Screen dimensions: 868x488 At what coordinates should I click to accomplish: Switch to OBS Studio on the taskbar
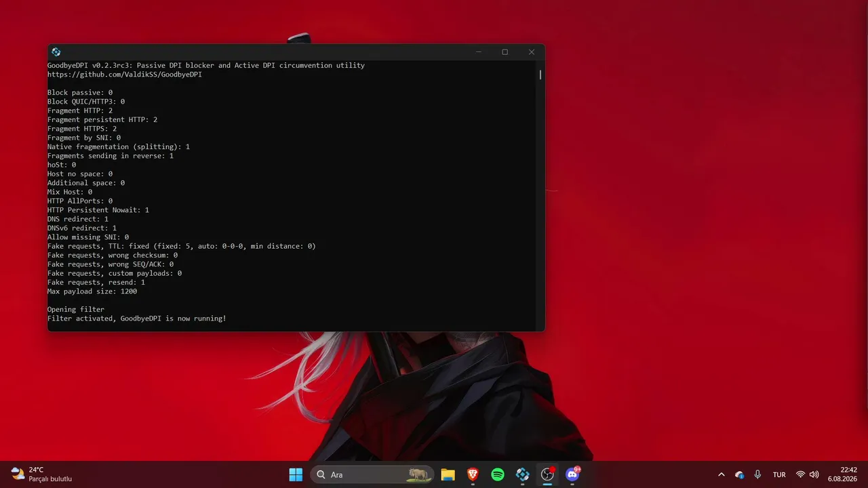[547, 474]
